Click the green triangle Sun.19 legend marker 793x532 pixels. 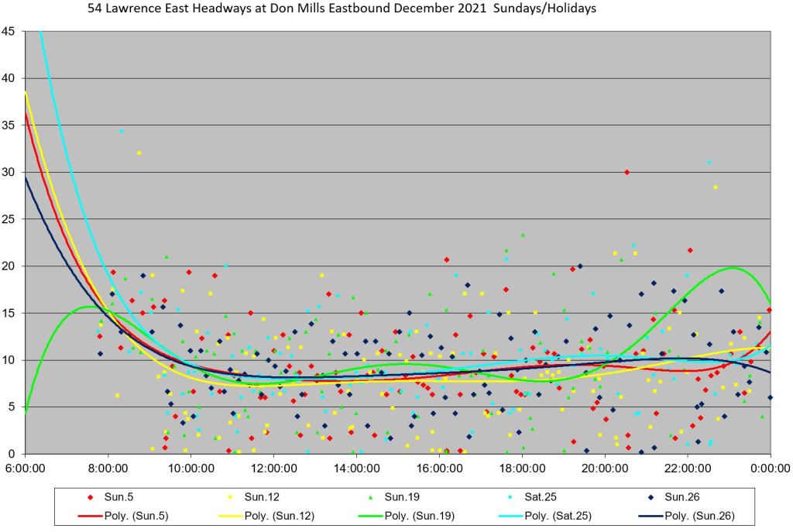click(x=372, y=496)
